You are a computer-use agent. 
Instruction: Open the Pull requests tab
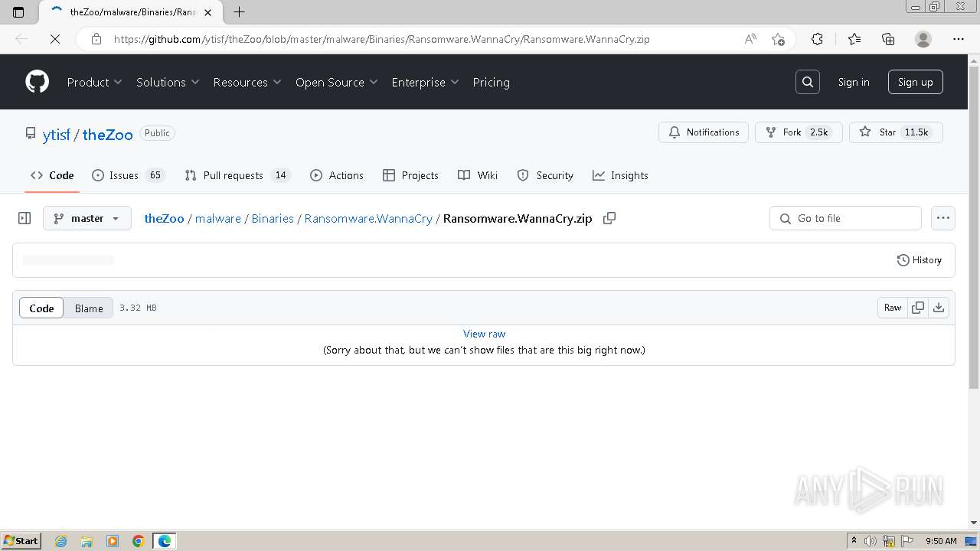point(238,175)
